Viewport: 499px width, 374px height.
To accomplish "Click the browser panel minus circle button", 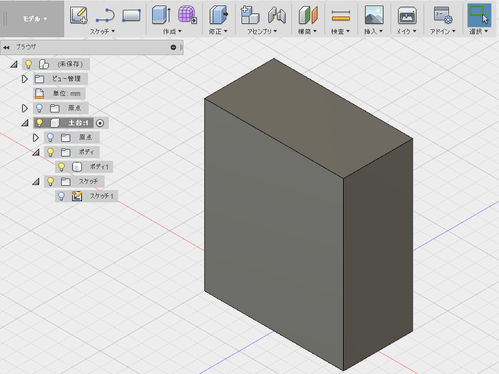I will [173, 47].
